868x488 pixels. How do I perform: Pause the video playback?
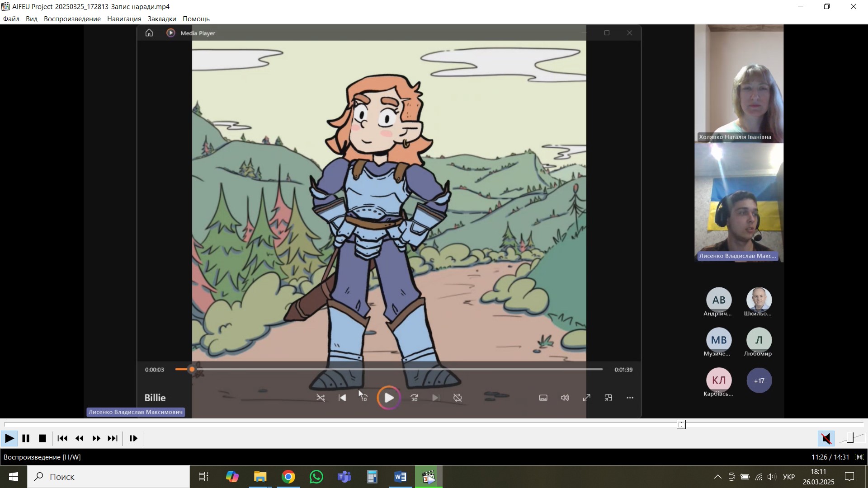click(x=26, y=438)
